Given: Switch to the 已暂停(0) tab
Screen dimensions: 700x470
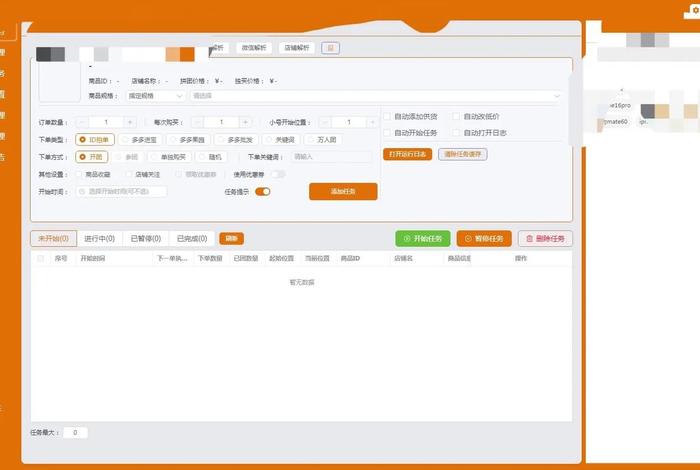Looking at the screenshot, I should (146, 239).
